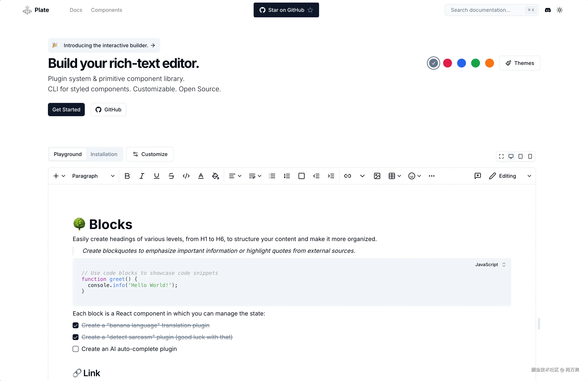This screenshot has width=588, height=381.
Task: Toggle bold formatting in the editor toolbar
Action: (127, 176)
